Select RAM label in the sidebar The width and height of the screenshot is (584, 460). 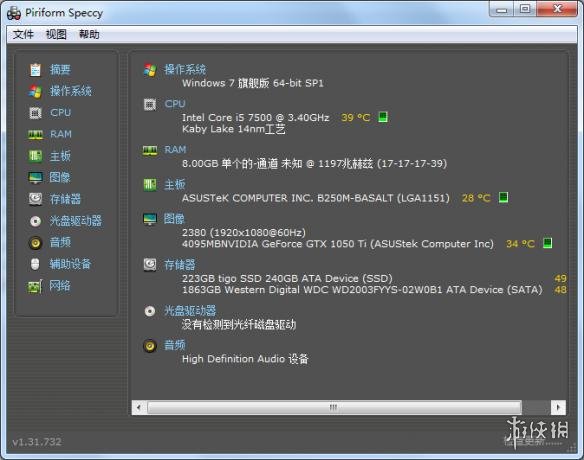point(61,134)
